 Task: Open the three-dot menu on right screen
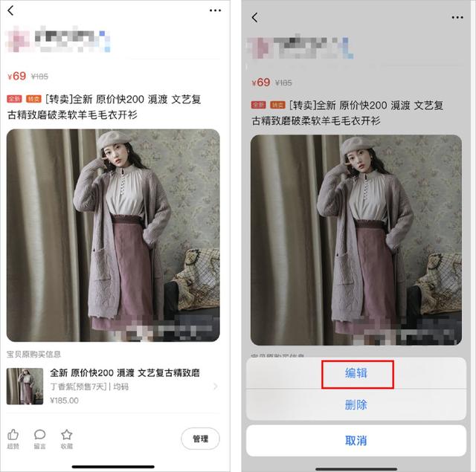pos(457,18)
